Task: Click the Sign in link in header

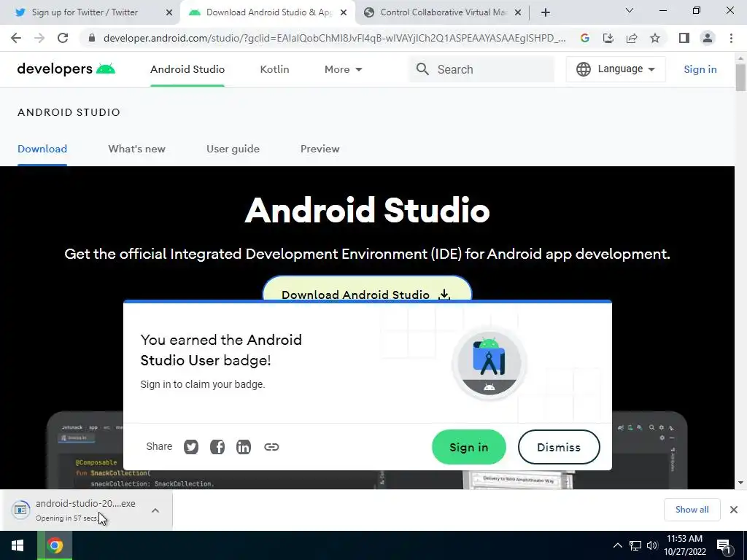Action: (x=700, y=69)
